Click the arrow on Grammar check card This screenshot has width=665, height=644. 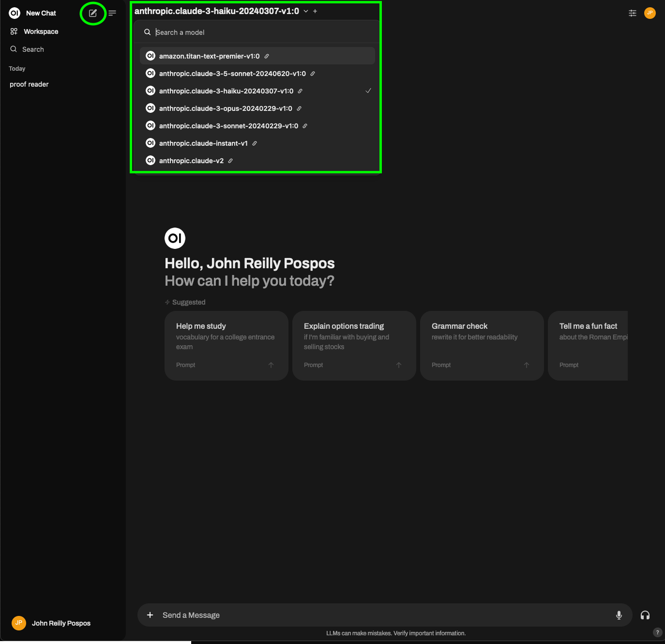(527, 365)
